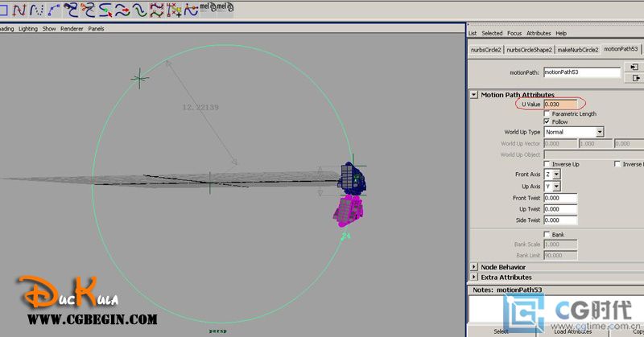Switch to the nurbsCircleShape2 tab

[x=530, y=50]
